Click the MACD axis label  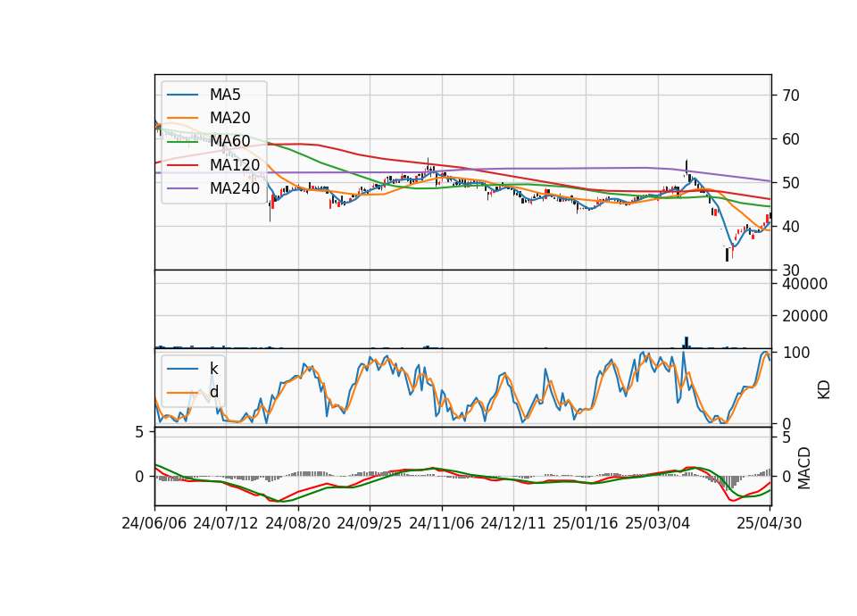coord(803,468)
